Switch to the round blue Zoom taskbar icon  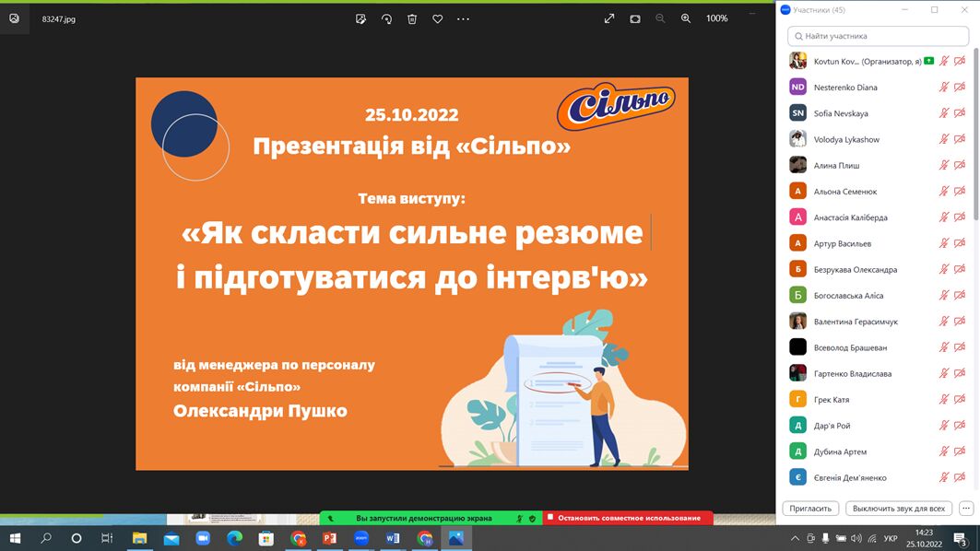[x=361, y=538]
